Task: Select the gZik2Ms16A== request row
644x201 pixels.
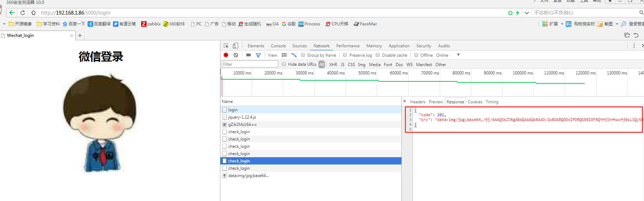Action: (311, 124)
